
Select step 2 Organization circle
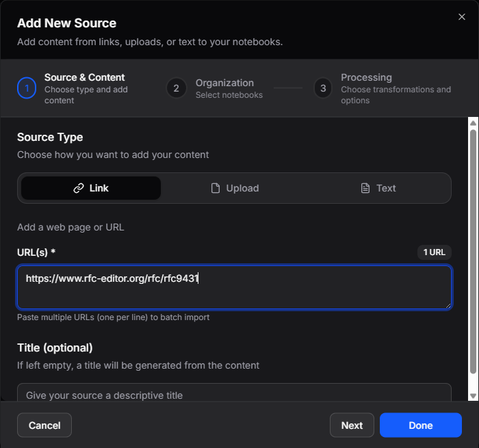pyautogui.click(x=177, y=88)
